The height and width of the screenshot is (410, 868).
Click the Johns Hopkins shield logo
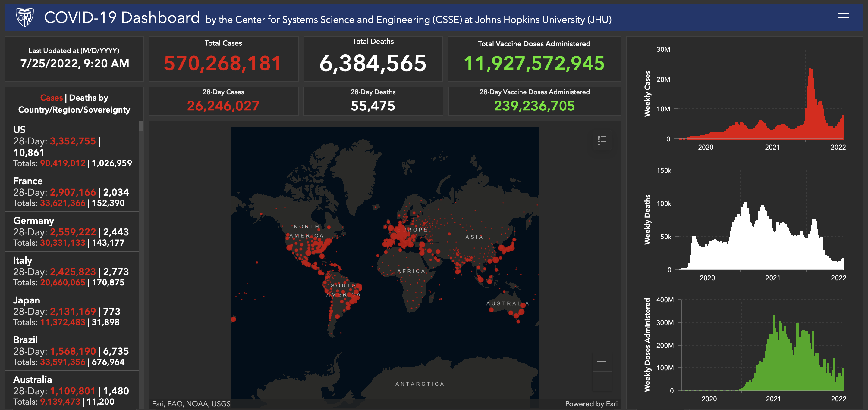[x=24, y=17]
